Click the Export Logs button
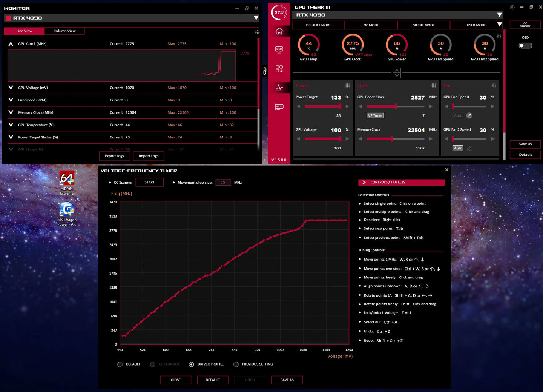The image size is (543, 392). click(x=115, y=156)
